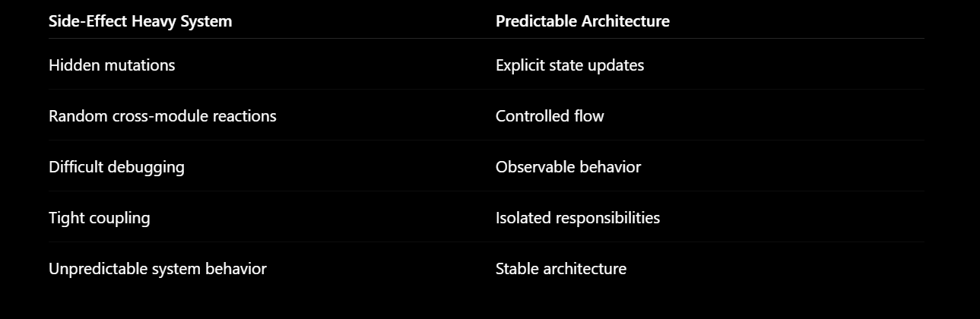The width and height of the screenshot is (980, 319).
Task: Select the 'Hidden mutations' cell
Action: coord(112,65)
